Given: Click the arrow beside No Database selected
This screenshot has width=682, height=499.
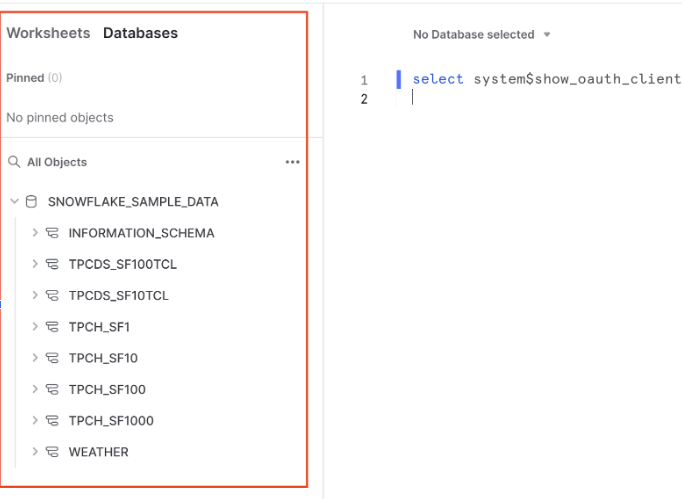Looking at the screenshot, I should click(547, 35).
